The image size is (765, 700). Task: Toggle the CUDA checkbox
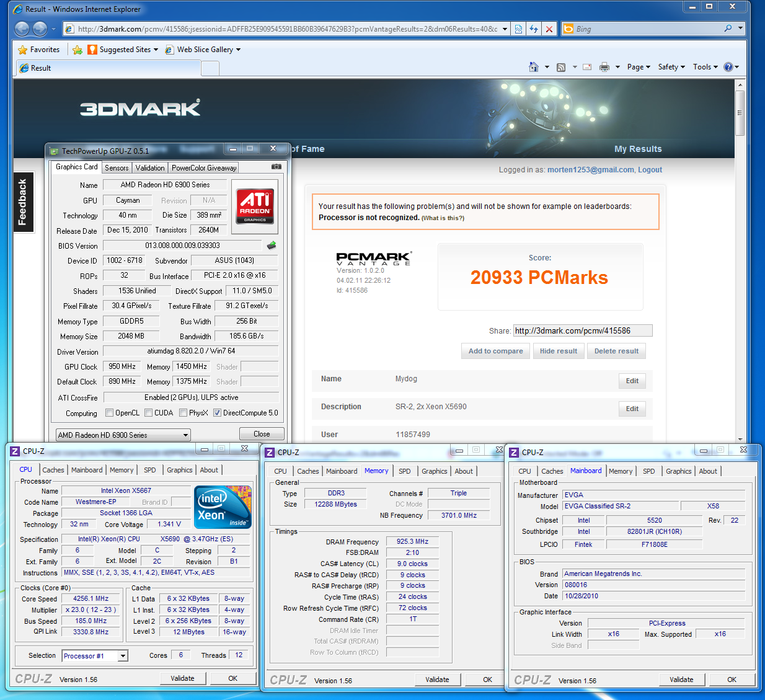tap(149, 413)
